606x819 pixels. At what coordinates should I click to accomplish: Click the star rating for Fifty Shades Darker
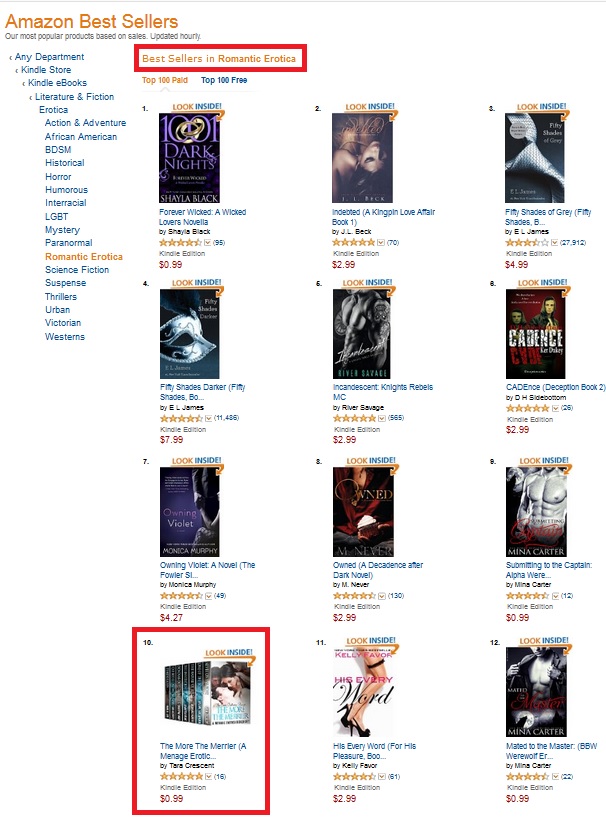[181, 418]
